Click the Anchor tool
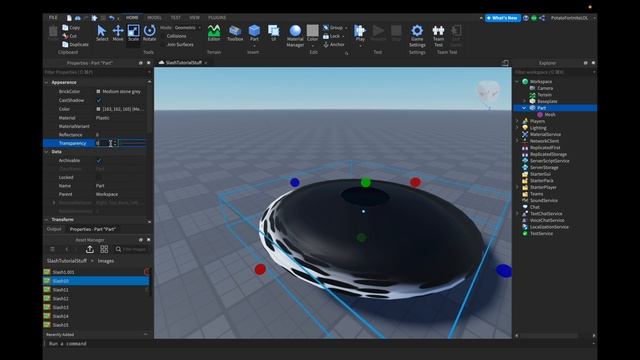Image resolution: width=640 pixels, height=360 pixels. pos(334,44)
